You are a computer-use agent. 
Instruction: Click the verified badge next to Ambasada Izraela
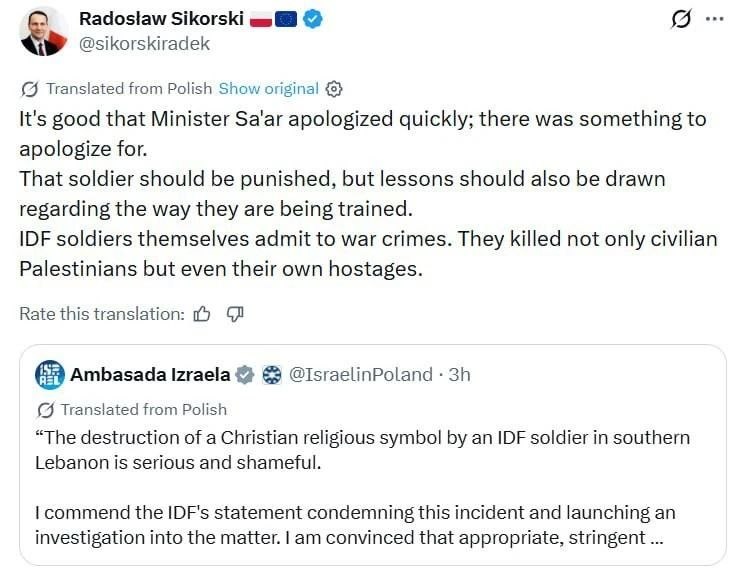[x=244, y=375]
